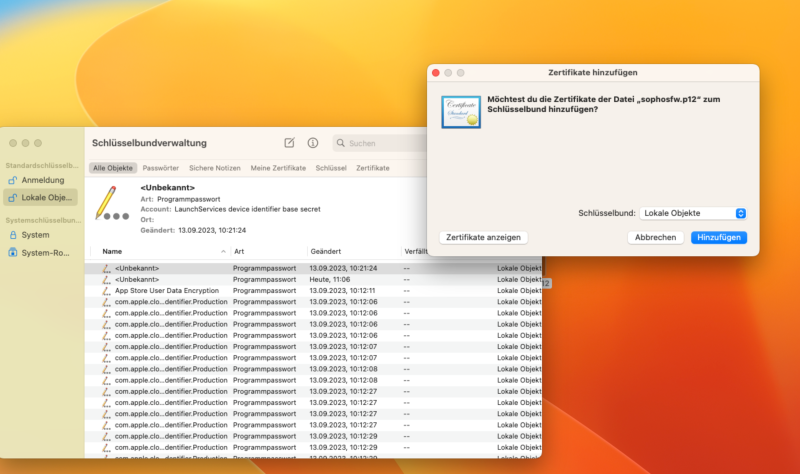The image size is (800, 474).
Task: Open the info icon in Schlüsselbundverwaltung toolbar
Action: point(313,143)
